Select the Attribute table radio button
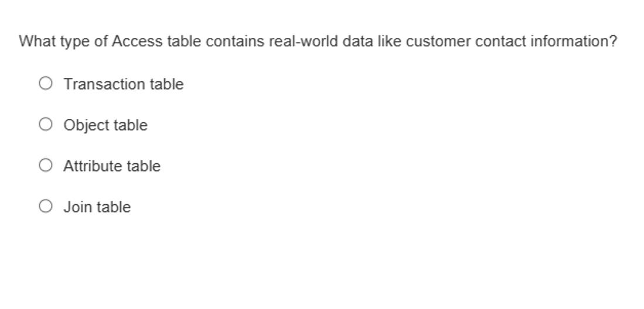This screenshot has height=309, width=644. pos(46,166)
